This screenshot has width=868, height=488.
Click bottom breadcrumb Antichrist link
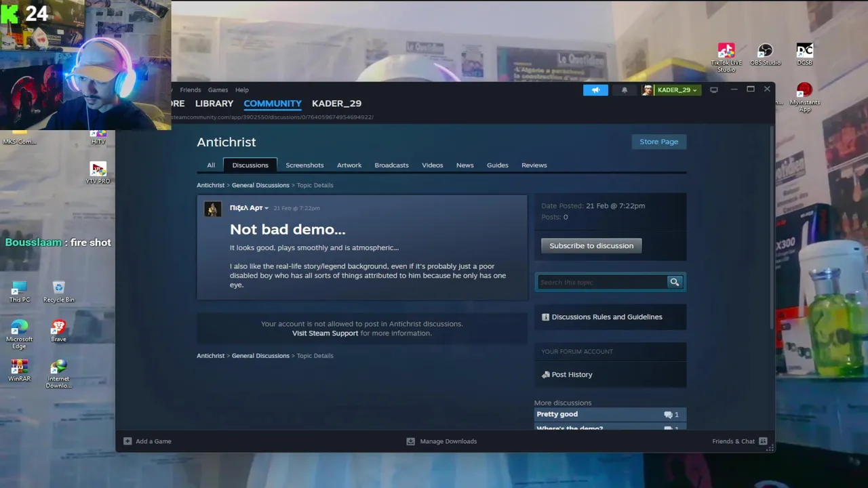(x=210, y=355)
